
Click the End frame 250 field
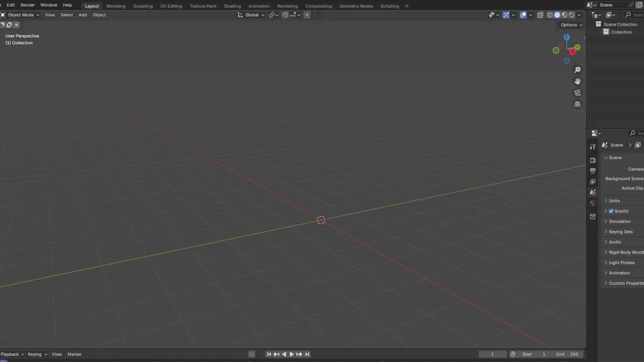click(x=568, y=354)
